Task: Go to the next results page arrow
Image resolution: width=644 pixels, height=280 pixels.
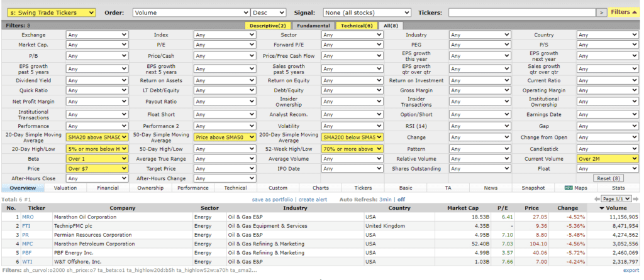Action: click(x=636, y=199)
